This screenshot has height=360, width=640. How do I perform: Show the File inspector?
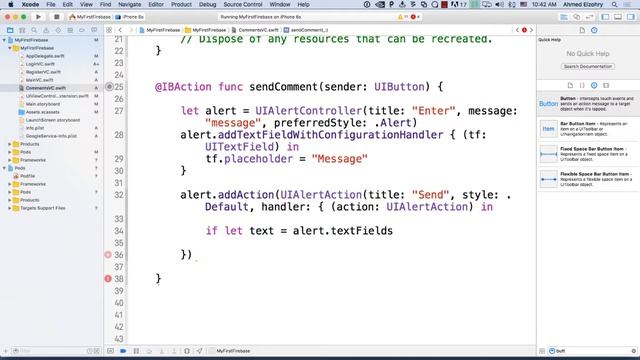coord(582,30)
